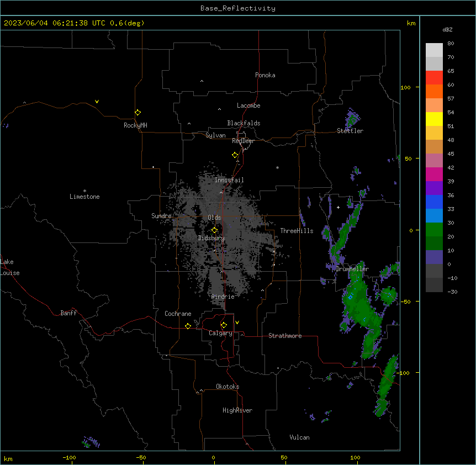Click the yellow diamond between Olds and Didsbury
The height and width of the screenshot is (465, 476).
pos(214,230)
